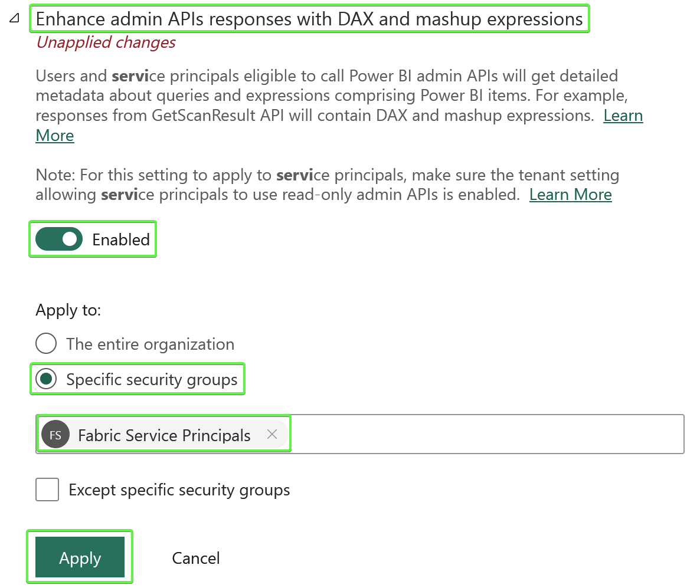This screenshot has width=700, height=588.
Task: Click inside the empty area of the group picker
Action: [472, 433]
